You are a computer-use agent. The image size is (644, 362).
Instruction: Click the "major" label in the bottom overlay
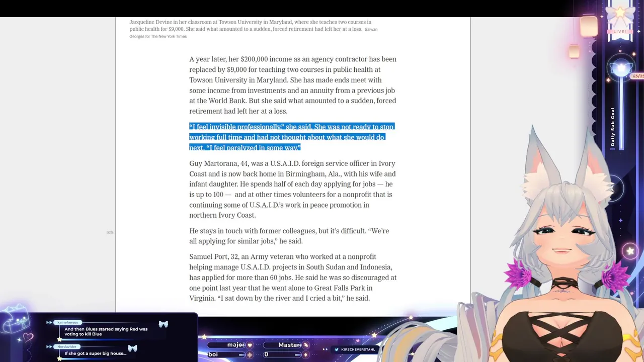click(235, 345)
